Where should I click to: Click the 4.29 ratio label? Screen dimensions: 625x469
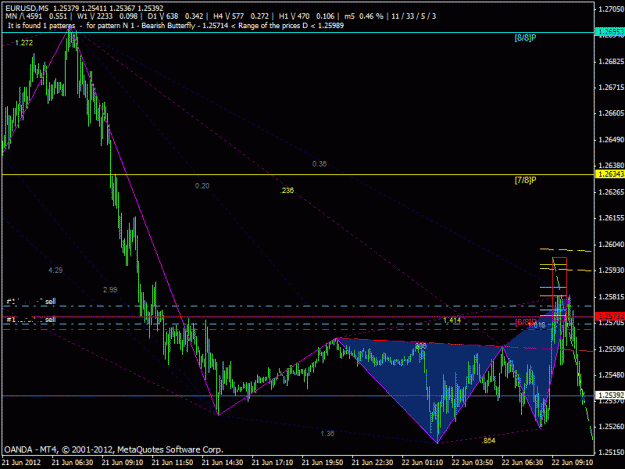point(55,270)
